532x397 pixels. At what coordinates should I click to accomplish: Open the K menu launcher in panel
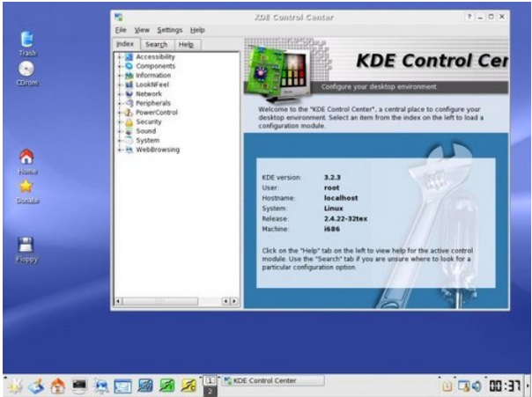coord(15,386)
